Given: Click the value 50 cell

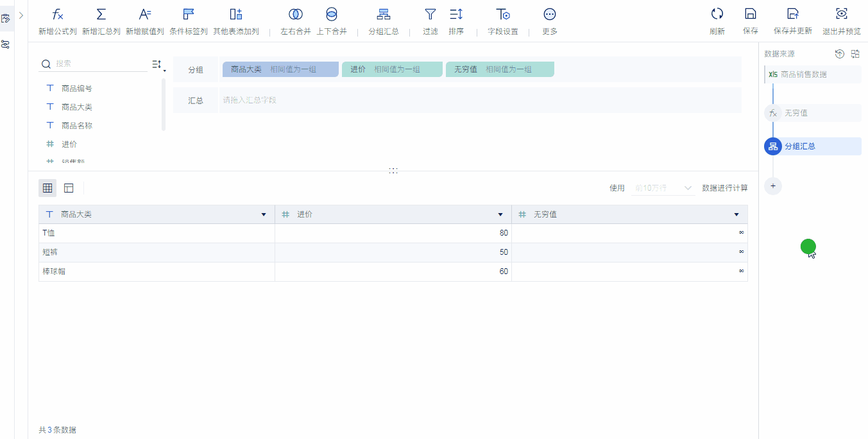Looking at the screenshot, I should pyautogui.click(x=393, y=252).
